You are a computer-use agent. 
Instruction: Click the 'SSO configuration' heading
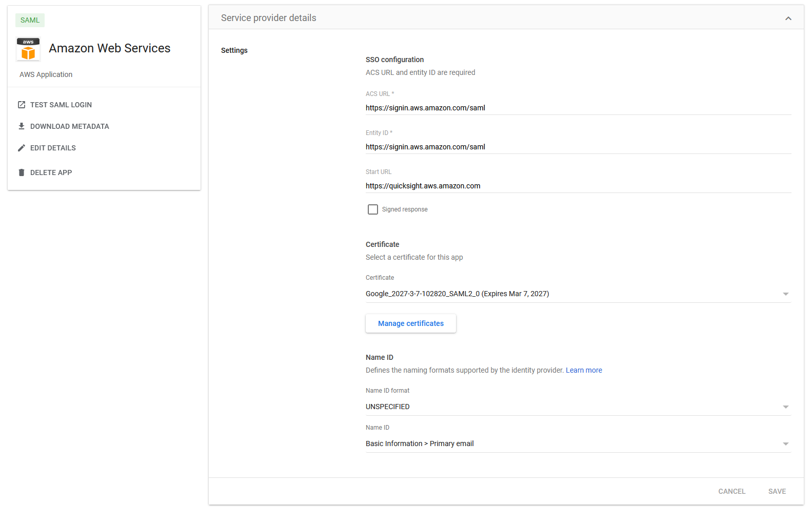(395, 60)
